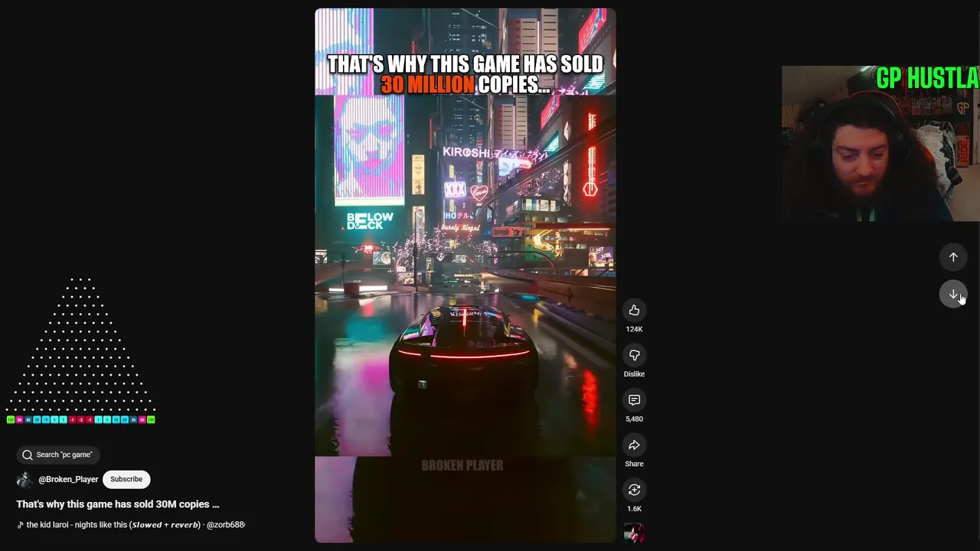Click the Dislike label text
The image size is (980, 551).
click(x=634, y=374)
